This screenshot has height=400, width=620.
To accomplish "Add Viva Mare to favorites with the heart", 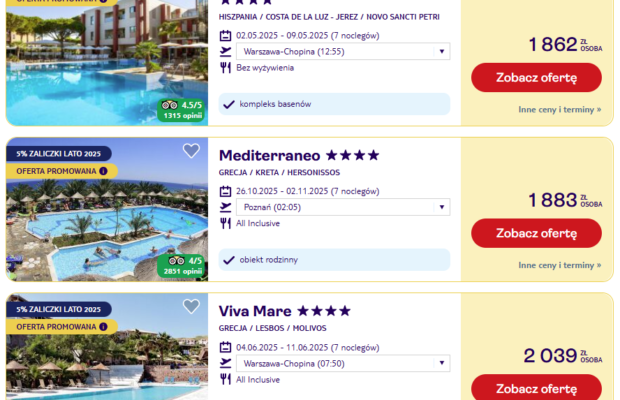I will pyautogui.click(x=191, y=307).
